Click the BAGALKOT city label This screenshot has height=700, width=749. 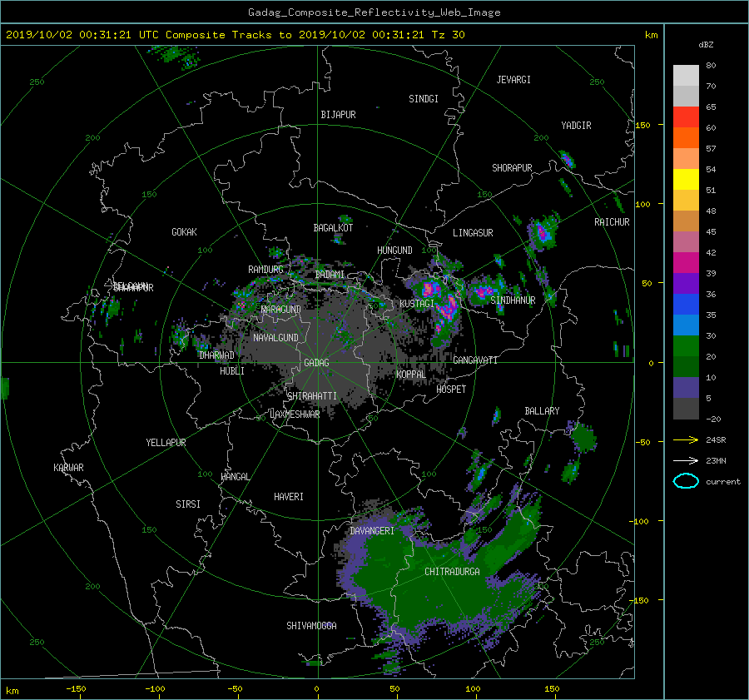click(333, 228)
